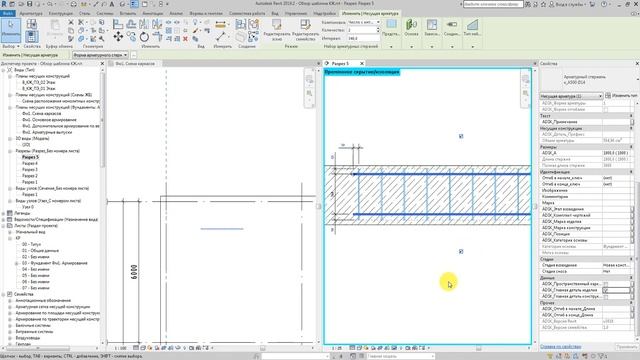
Task: Click the Spacing (Интервал) input field
Action: pyautogui.click(x=364, y=38)
